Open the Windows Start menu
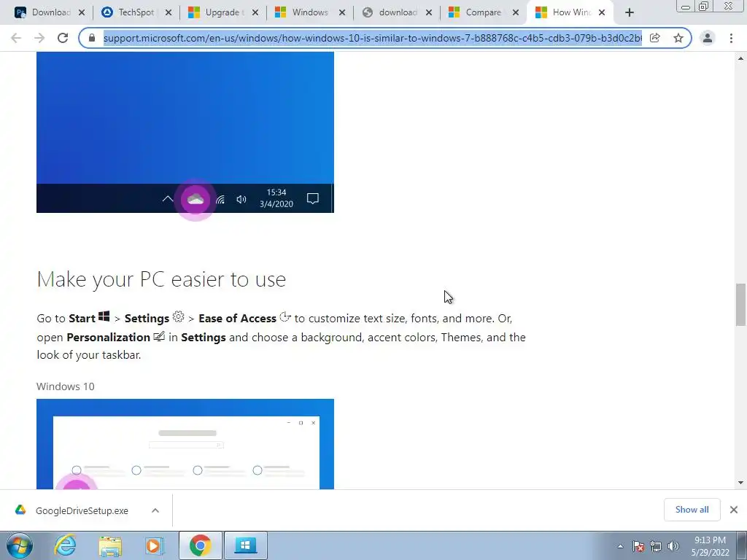Screen dimensions: 747x560 [x=20, y=545]
